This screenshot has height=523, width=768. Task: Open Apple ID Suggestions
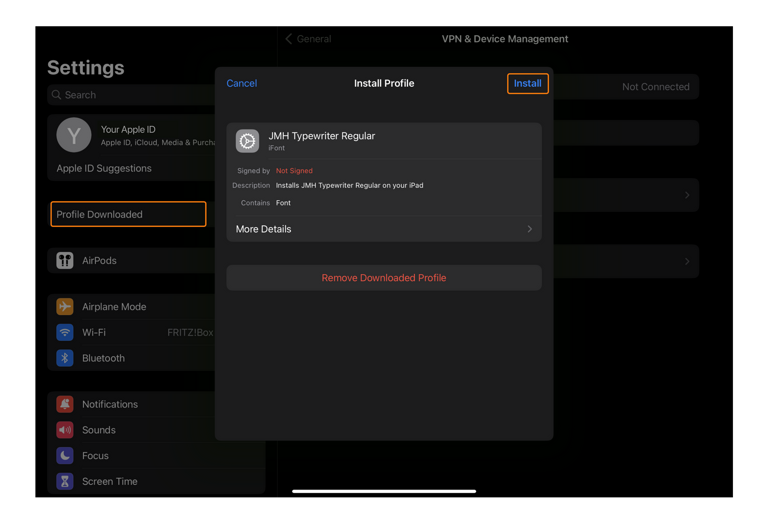(104, 168)
